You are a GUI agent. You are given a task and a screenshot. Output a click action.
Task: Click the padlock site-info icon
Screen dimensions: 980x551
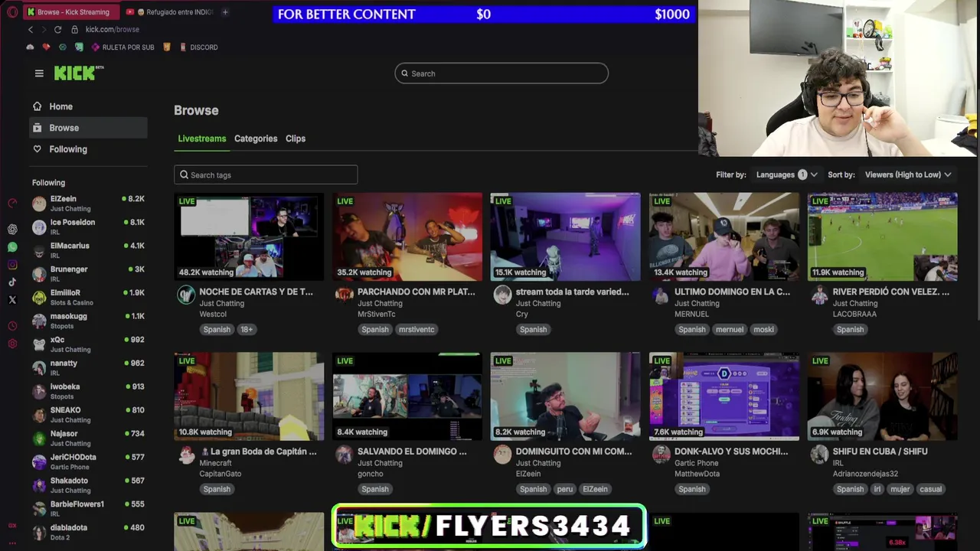tap(74, 29)
